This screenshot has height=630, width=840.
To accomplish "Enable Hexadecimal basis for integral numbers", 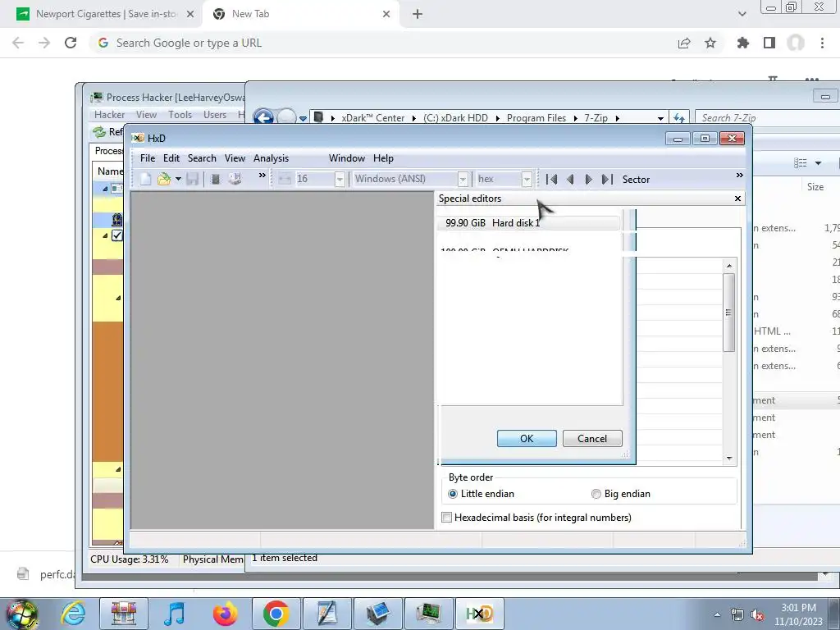I will point(446,518).
